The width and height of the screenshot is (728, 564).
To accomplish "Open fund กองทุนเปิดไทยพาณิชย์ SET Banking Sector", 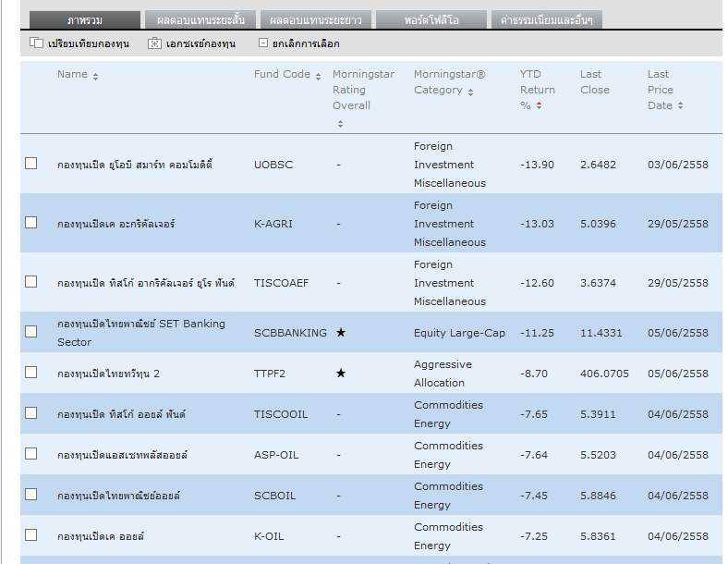I will tap(141, 333).
